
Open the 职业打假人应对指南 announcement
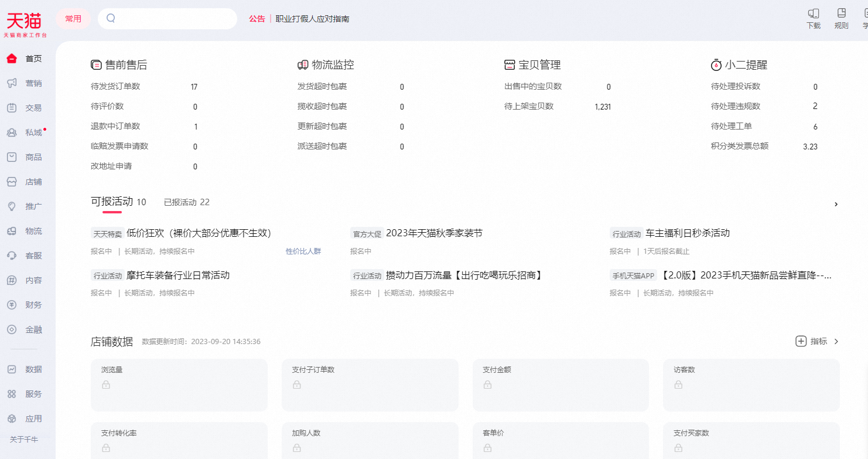tap(313, 19)
